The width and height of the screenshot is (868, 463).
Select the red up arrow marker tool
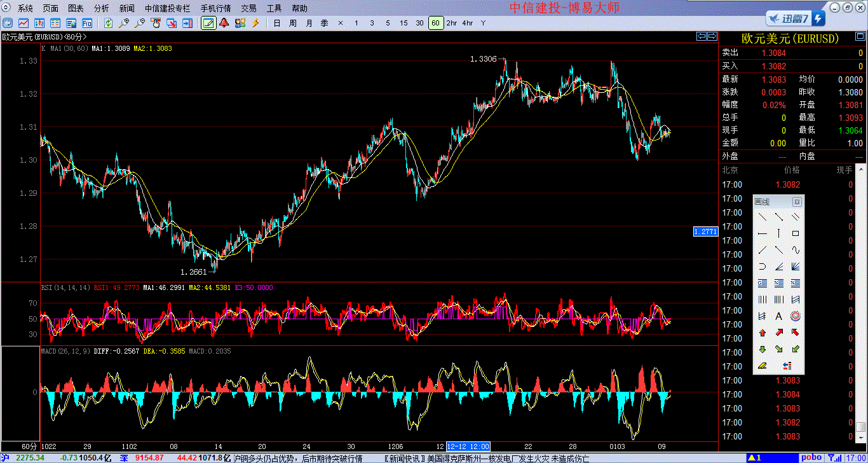point(762,333)
